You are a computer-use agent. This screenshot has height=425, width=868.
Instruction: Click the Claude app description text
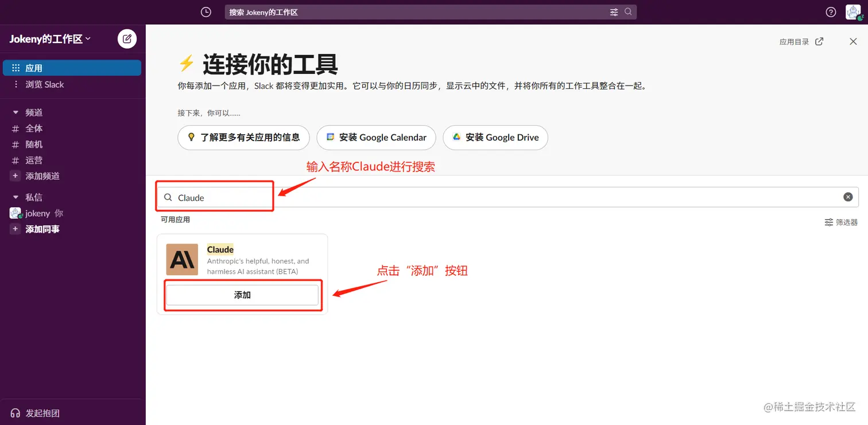tap(258, 266)
